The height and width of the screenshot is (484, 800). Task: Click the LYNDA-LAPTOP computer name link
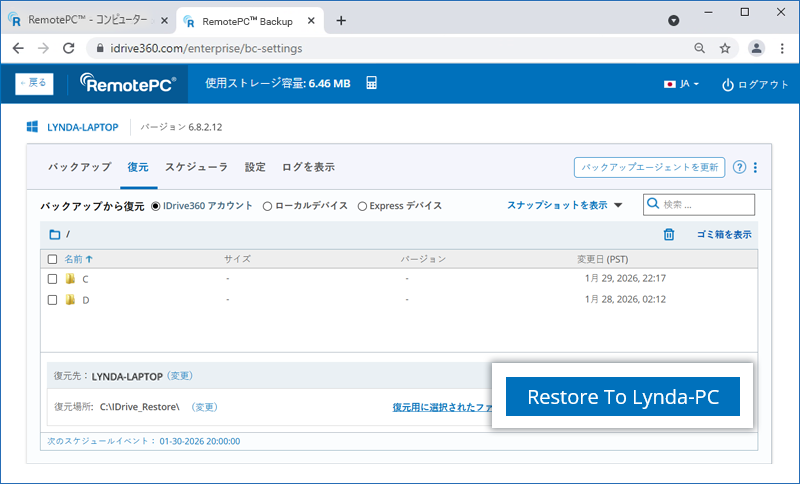[83, 127]
